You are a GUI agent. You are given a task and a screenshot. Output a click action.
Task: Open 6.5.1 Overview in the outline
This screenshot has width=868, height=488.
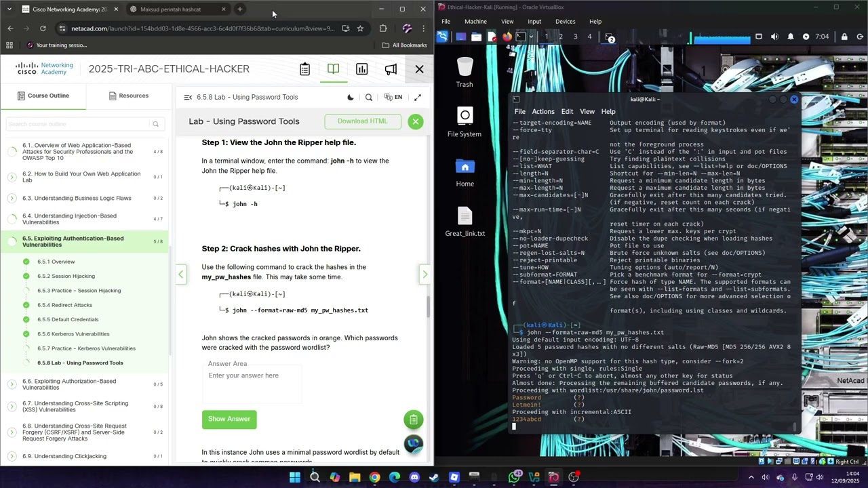(x=56, y=262)
